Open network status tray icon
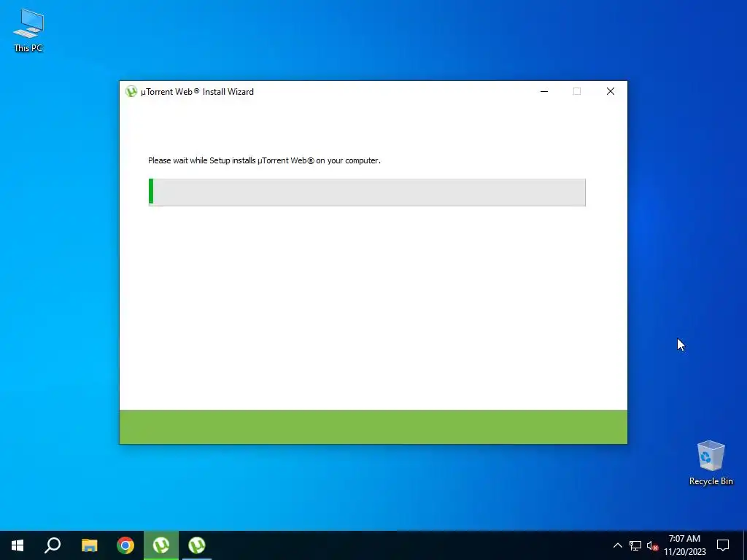Viewport: 747px width, 560px height. click(635, 545)
